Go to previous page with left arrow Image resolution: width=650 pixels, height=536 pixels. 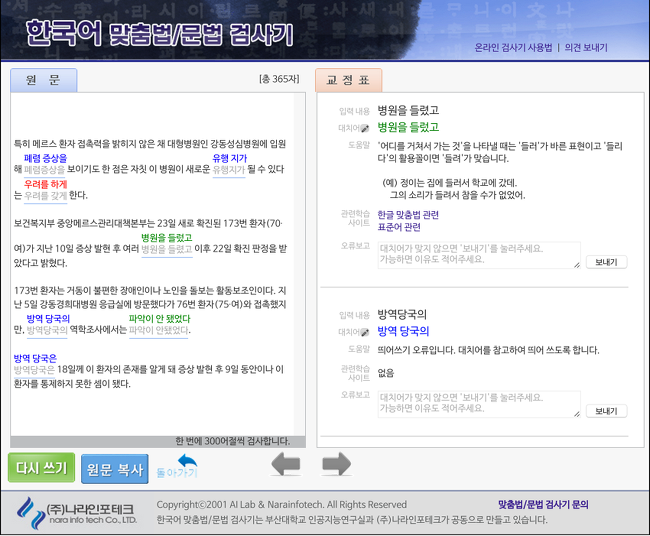point(286,464)
